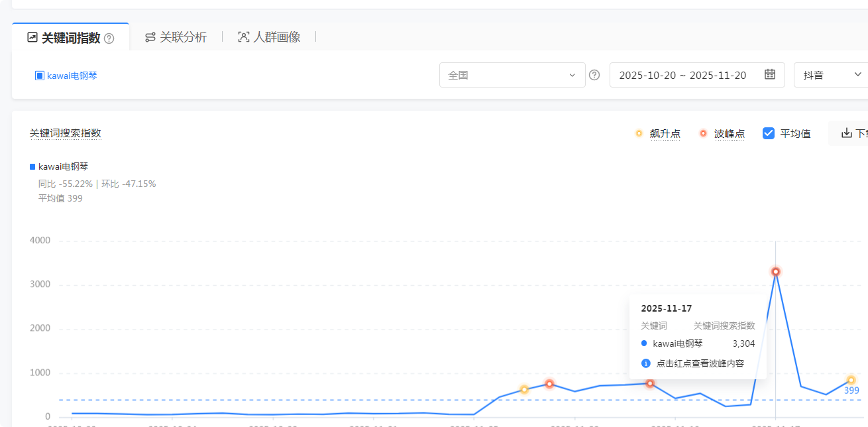Open the 全国 region dropdown

pyautogui.click(x=512, y=75)
